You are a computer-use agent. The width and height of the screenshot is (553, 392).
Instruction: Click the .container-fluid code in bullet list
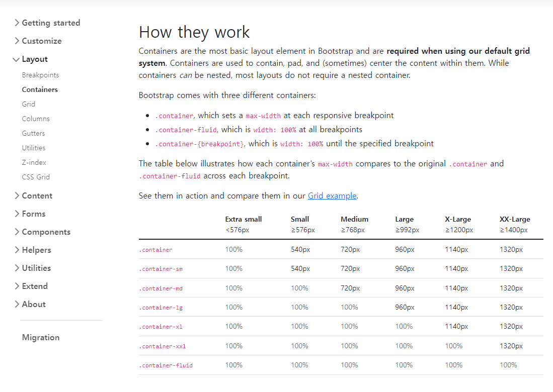point(186,130)
